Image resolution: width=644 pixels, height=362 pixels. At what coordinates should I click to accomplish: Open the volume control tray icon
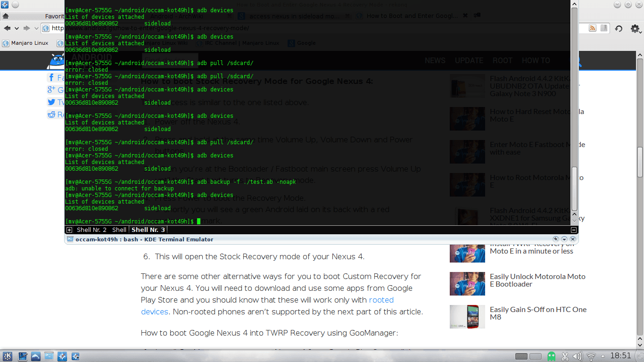578,356
